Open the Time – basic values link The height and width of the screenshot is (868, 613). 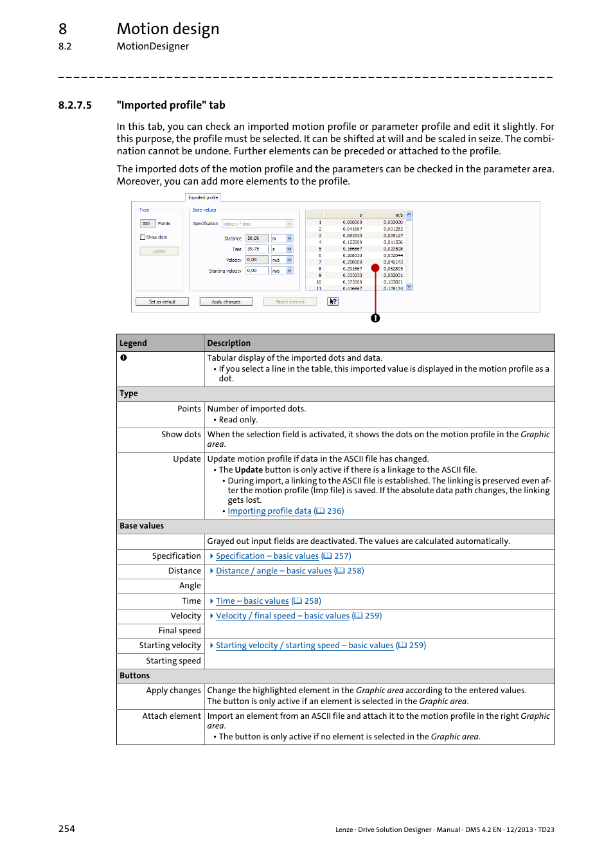coord(253,601)
